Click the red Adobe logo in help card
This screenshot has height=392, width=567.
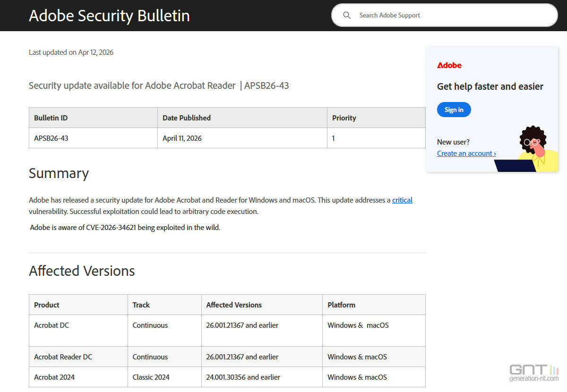(x=449, y=65)
